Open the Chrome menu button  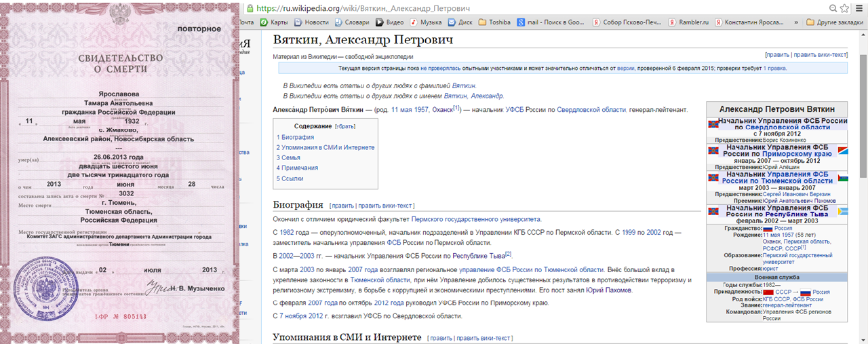(x=859, y=8)
